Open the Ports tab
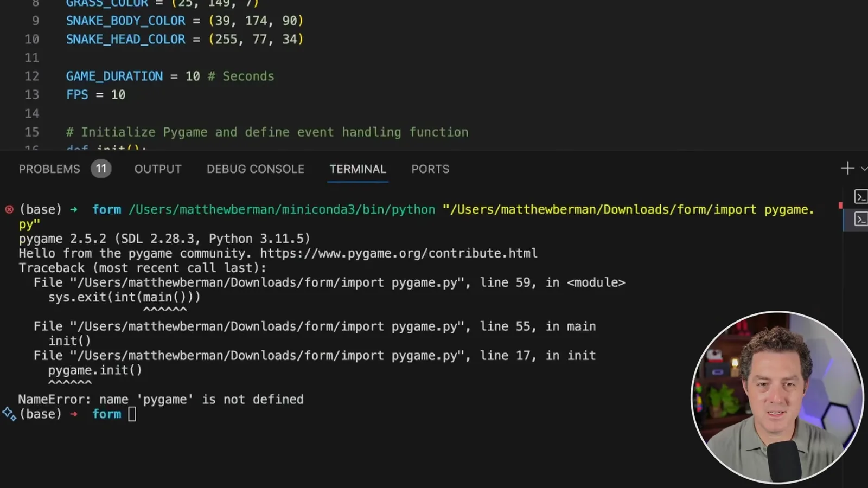This screenshot has height=488, width=868. click(x=430, y=169)
